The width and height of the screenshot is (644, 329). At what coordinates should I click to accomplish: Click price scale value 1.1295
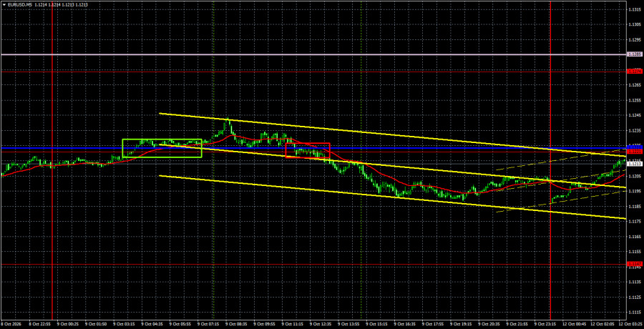click(635, 40)
